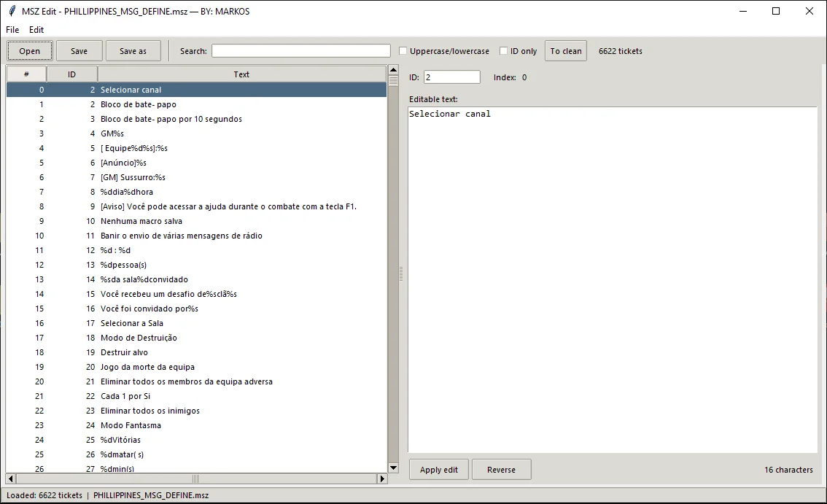Sort by the ID column header

pos(71,74)
